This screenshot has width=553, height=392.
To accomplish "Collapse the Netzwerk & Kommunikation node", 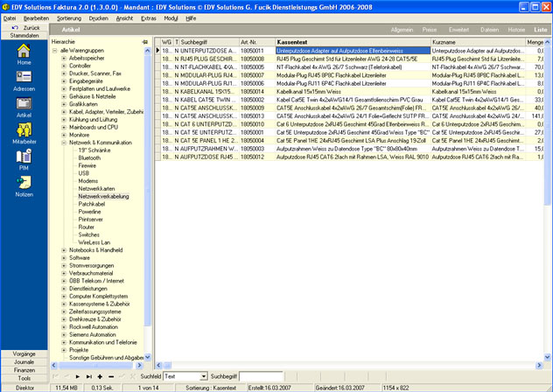I will coord(64,142).
